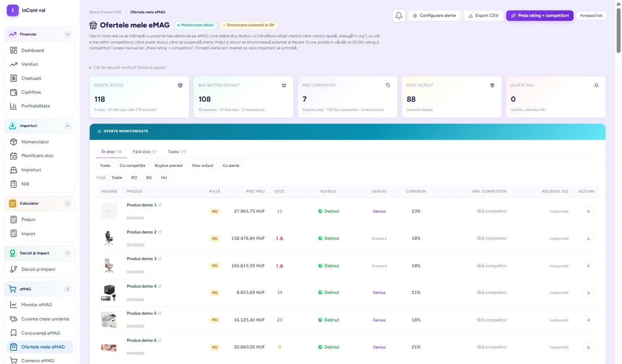
Task: Filter market by RO
Action: click(134, 178)
